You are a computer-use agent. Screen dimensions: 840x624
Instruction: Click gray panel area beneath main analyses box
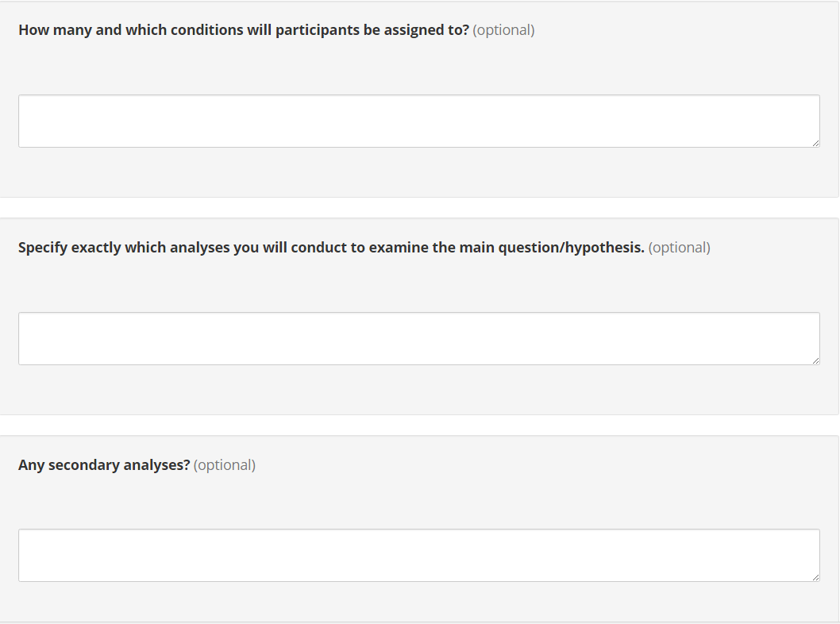point(418,390)
